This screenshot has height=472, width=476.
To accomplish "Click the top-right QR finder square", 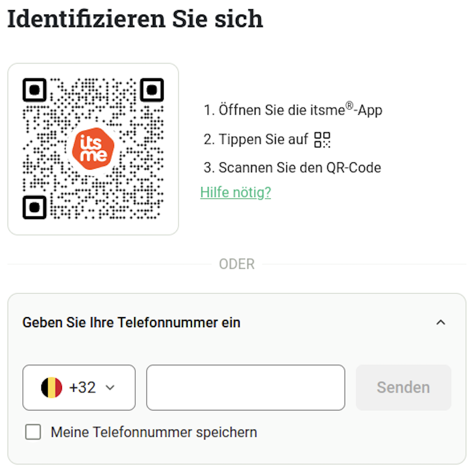I will [x=152, y=90].
